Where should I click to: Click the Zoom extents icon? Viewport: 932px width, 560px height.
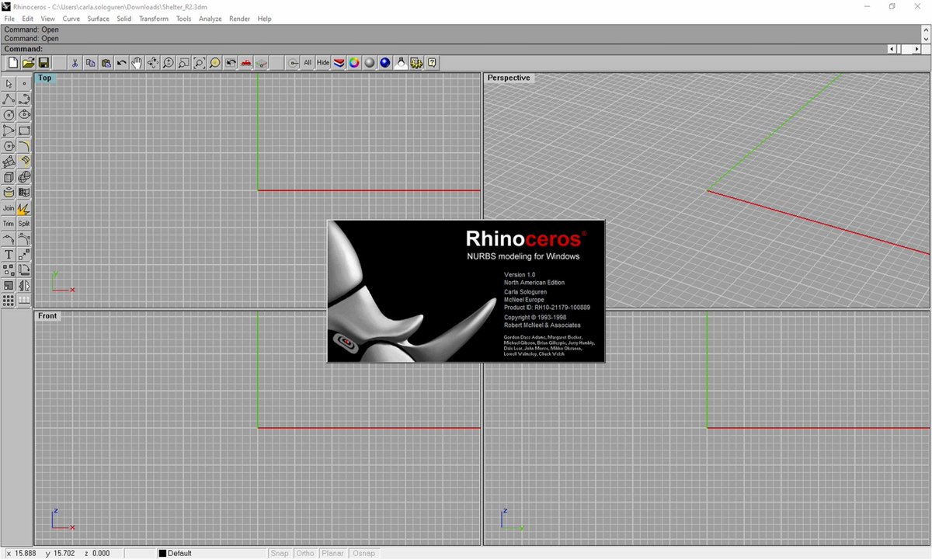click(x=200, y=63)
